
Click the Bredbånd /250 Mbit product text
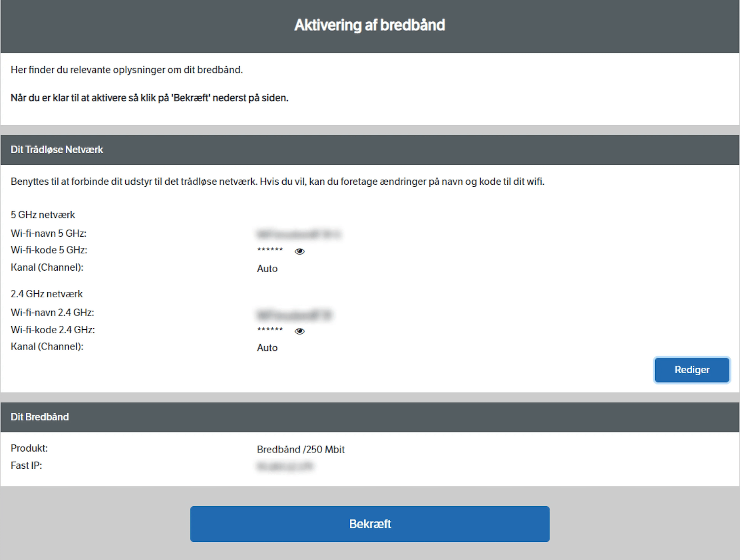tap(300, 450)
